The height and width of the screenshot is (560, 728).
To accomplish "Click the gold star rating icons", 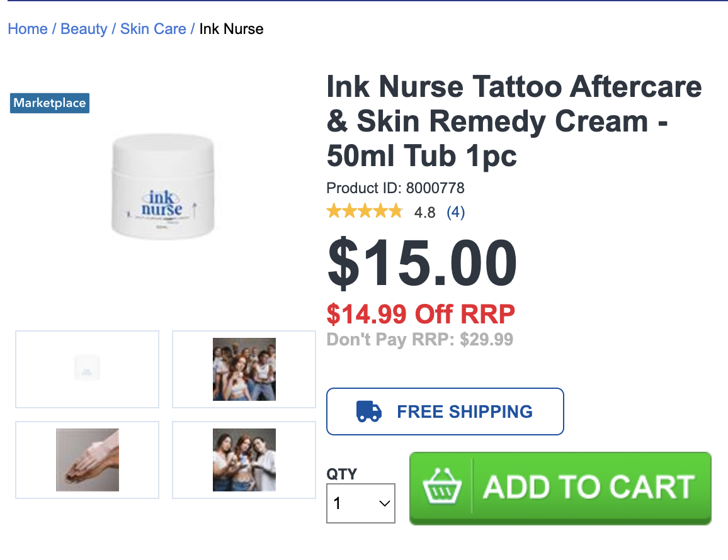I will tap(365, 211).
